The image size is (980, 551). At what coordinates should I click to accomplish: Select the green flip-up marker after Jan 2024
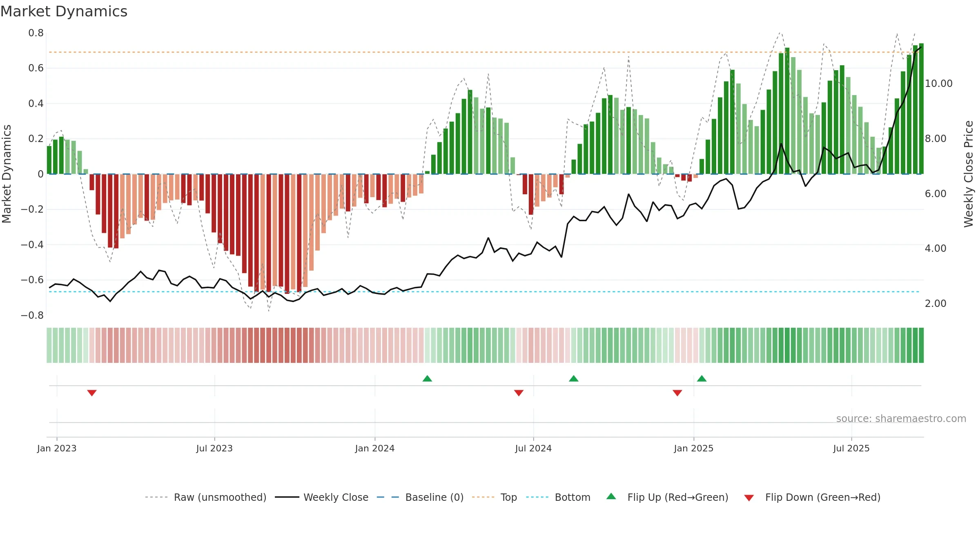[428, 378]
